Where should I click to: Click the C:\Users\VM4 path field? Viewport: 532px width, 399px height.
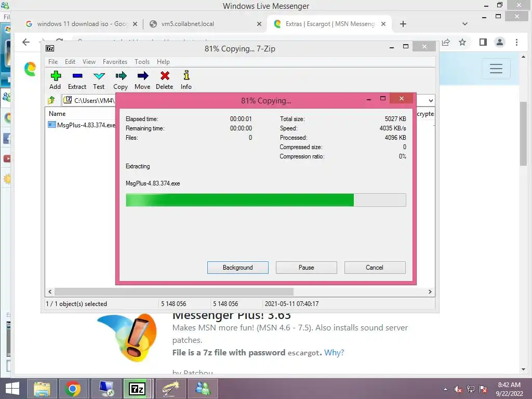pyautogui.click(x=89, y=100)
